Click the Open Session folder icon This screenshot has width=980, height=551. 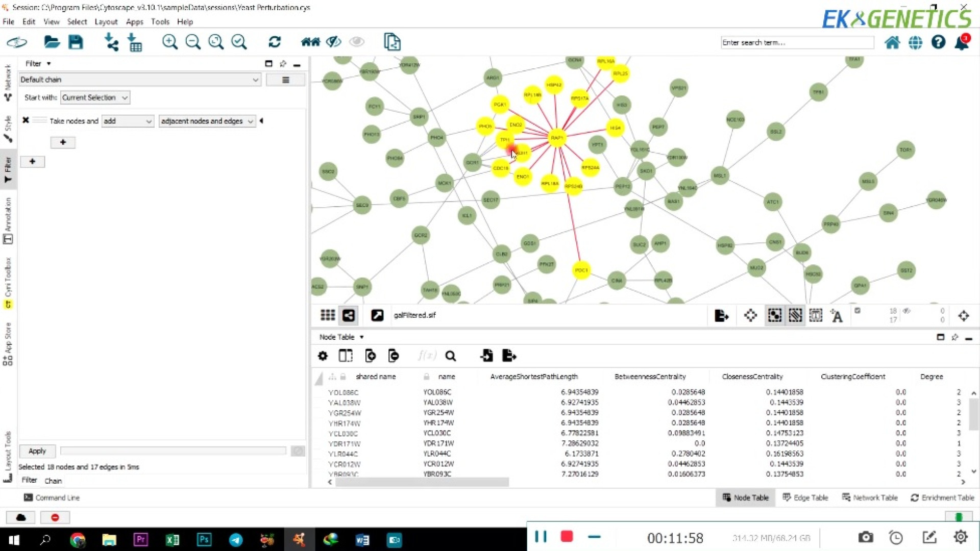point(52,42)
